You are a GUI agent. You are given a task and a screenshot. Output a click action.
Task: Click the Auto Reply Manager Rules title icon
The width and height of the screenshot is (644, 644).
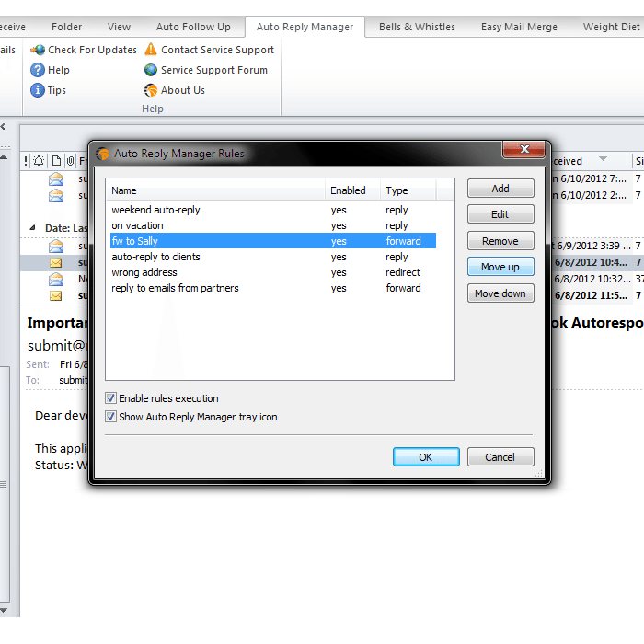point(103,154)
